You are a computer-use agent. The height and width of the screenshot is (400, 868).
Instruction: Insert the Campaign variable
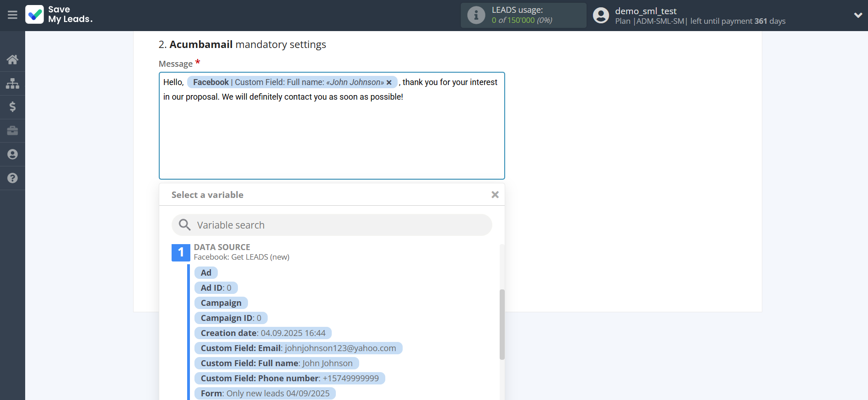point(221,303)
